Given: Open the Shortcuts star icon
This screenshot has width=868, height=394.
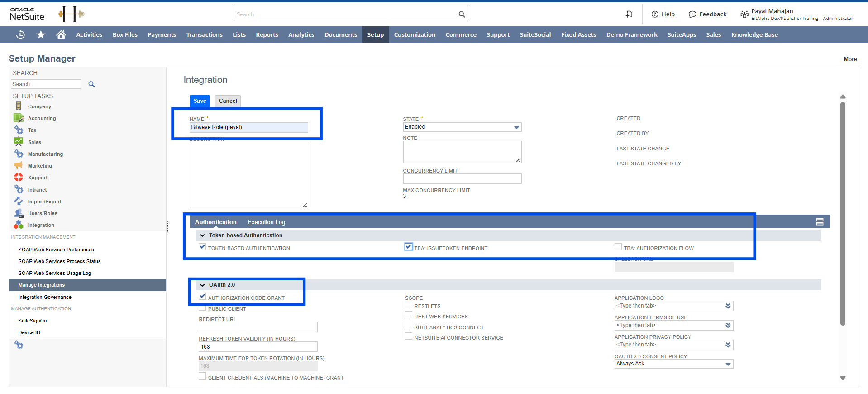Looking at the screenshot, I should coord(41,34).
